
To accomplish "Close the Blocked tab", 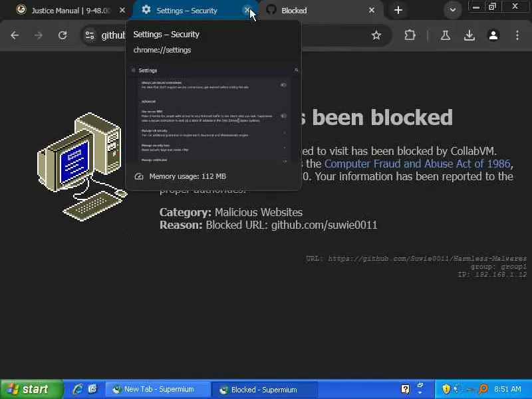I will [x=372, y=11].
